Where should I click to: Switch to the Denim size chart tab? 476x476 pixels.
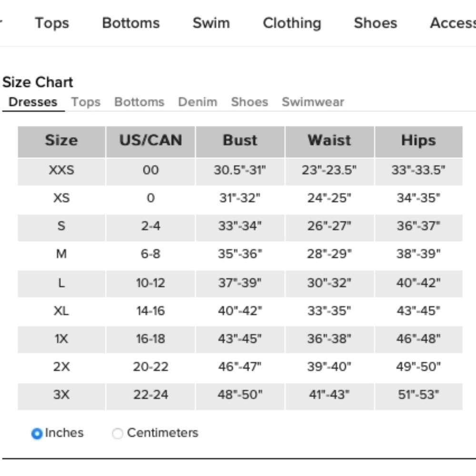(x=198, y=102)
